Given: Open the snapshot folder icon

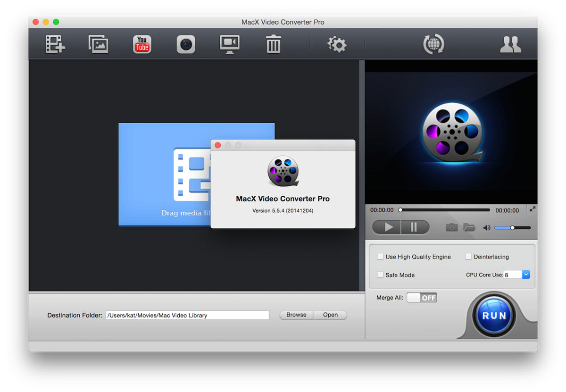Looking at the screenshot, I should pyautogui.click(x=469, y=227).
